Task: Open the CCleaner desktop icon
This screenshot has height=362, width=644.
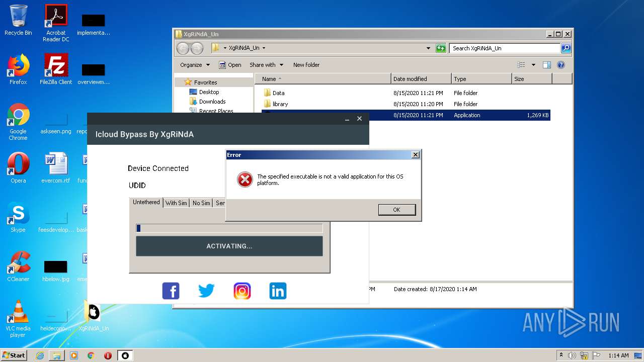Action: 18,266
